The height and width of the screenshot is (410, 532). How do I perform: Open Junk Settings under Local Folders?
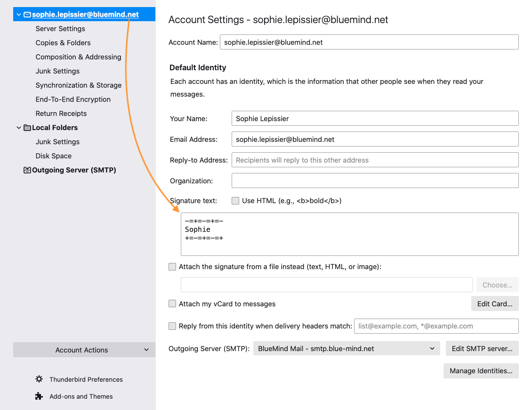(58, 142)
